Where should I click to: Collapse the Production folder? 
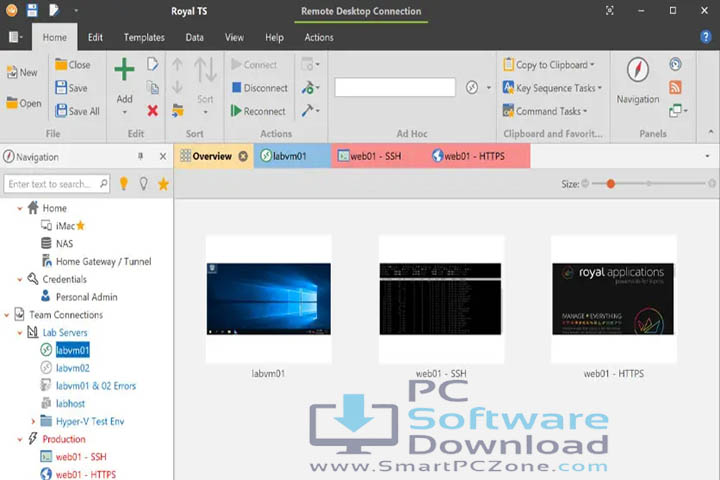pos(20,440)
